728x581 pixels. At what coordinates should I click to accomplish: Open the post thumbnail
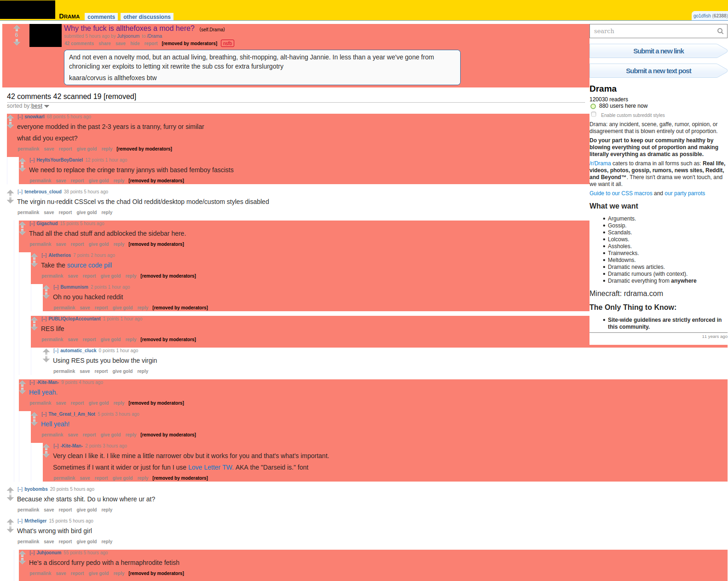[46, 35]
